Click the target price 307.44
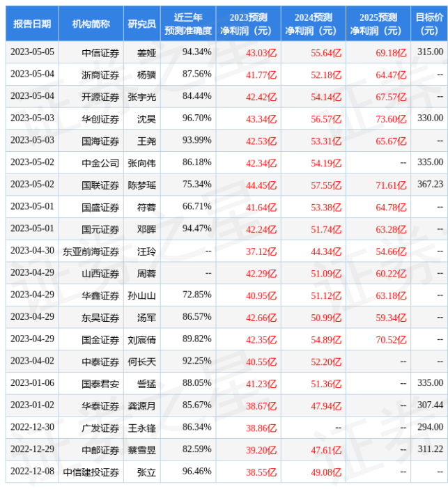Screen dimensions: 448x489 [x=430, y=405]
